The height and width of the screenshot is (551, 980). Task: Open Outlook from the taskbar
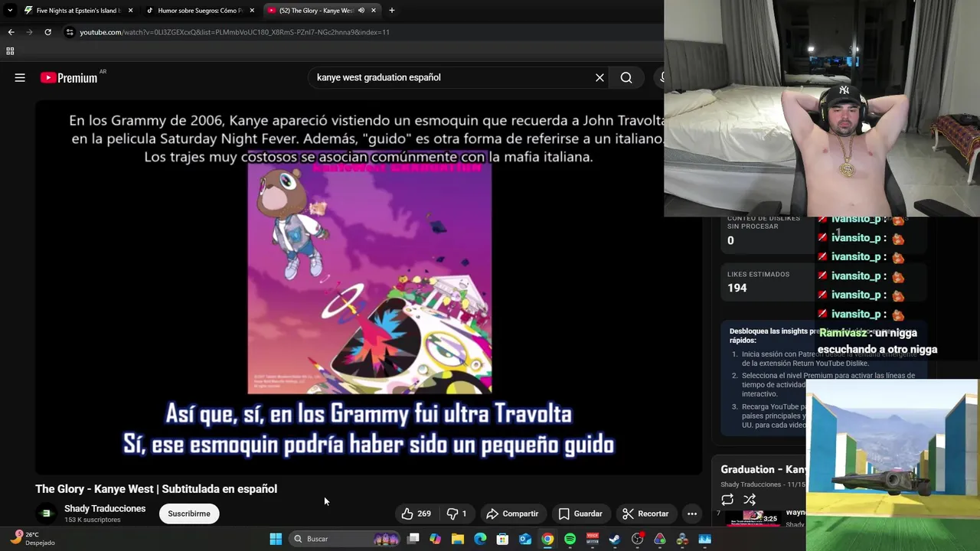click(525, 539)
